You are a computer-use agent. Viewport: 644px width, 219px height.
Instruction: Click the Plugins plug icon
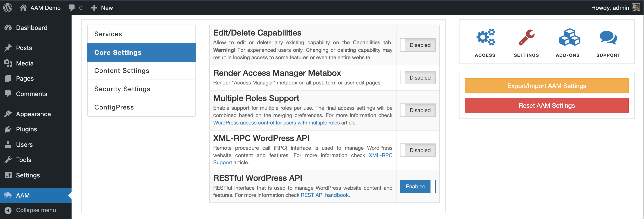point(8,129)
